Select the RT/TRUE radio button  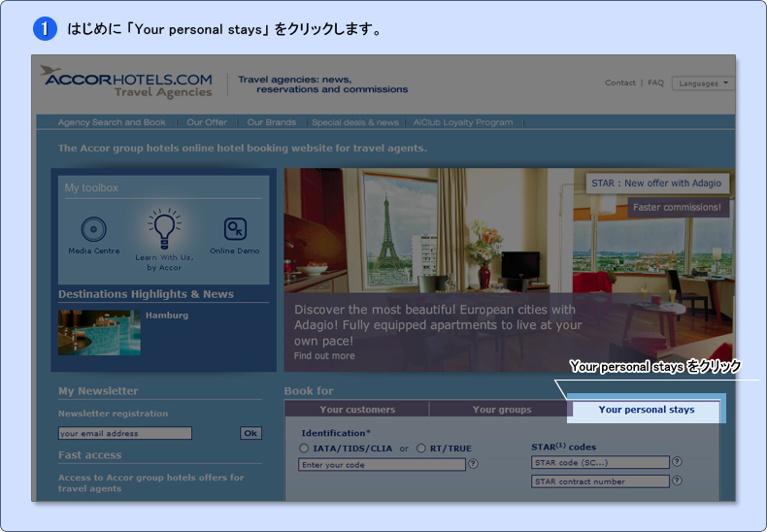click(x=421, y=448)
